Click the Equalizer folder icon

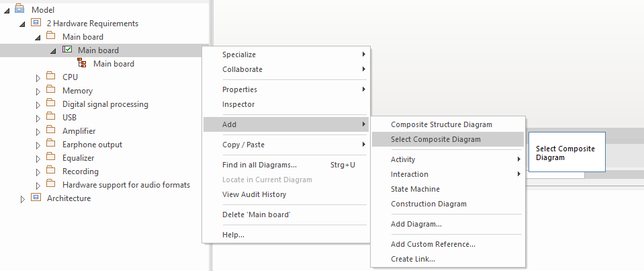tap(50, 157)
